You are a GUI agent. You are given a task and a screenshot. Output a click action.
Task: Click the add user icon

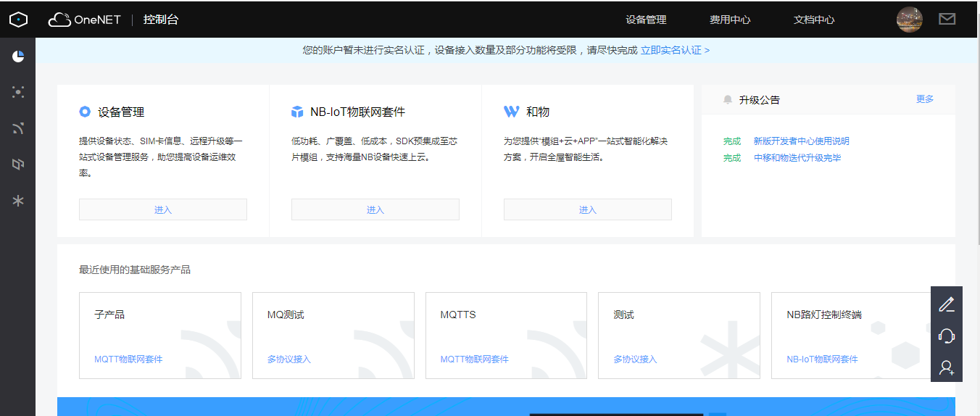[947, 367]
